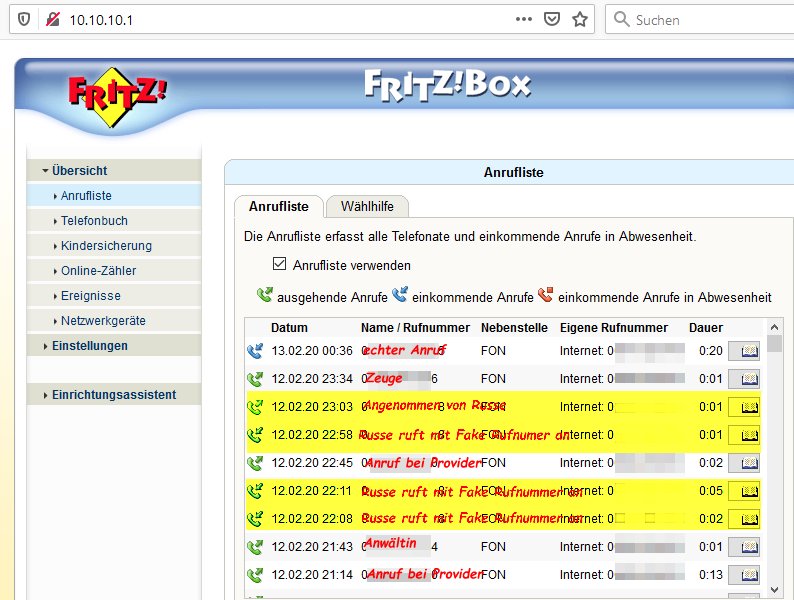
Task: Open Kindersicherung in the sidebar
Action: click(x=106, y=246)
